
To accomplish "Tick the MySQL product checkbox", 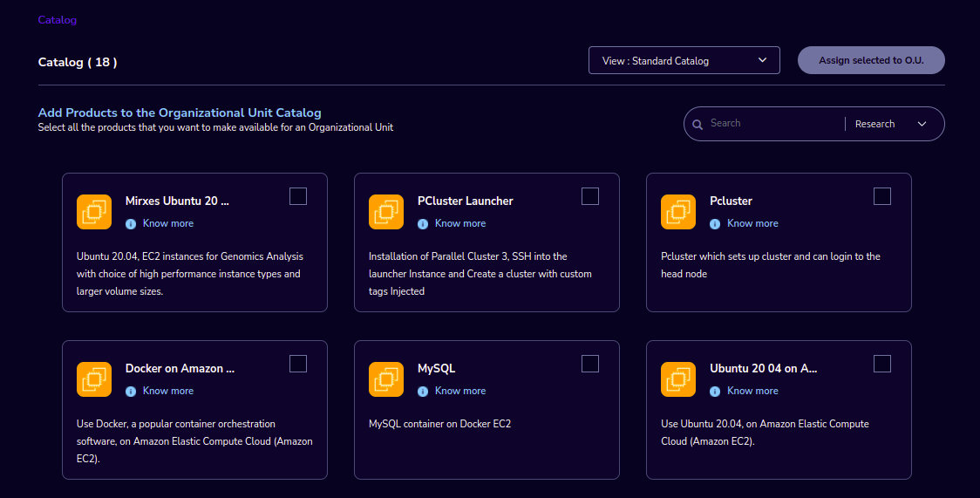I will [590, 364].
